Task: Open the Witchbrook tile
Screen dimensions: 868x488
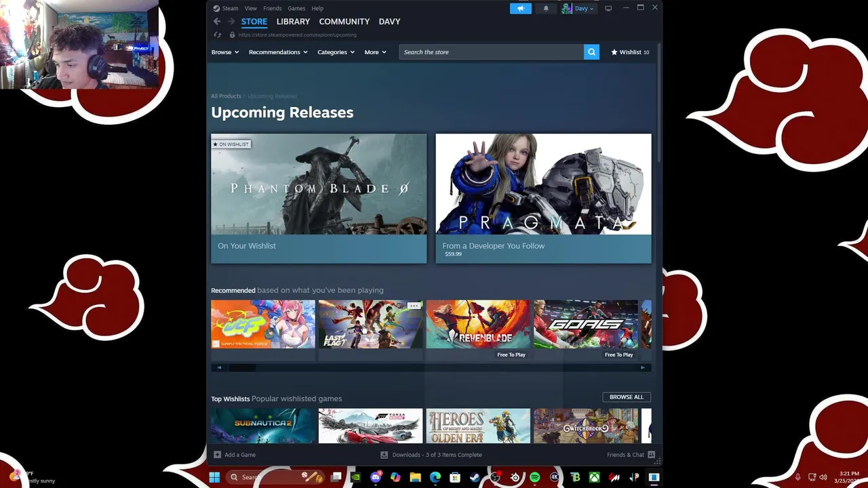Action: (586, 426)
